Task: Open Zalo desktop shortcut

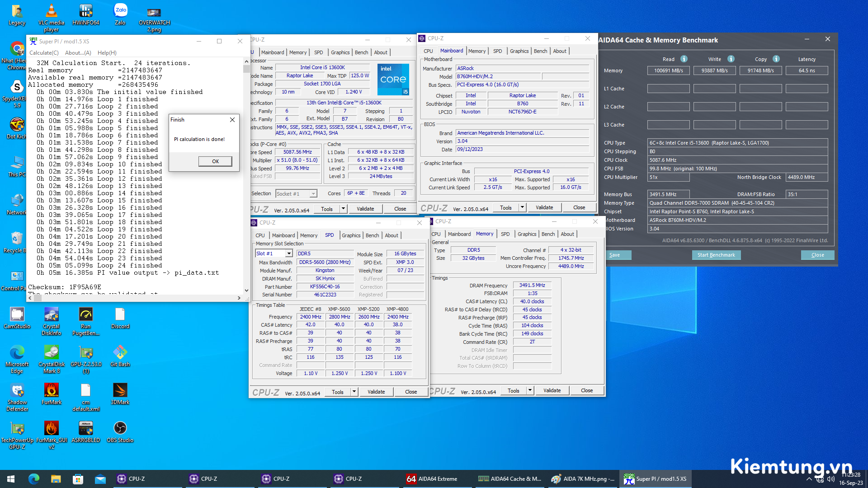Action: pyautogui.click(x=120, y=14)
